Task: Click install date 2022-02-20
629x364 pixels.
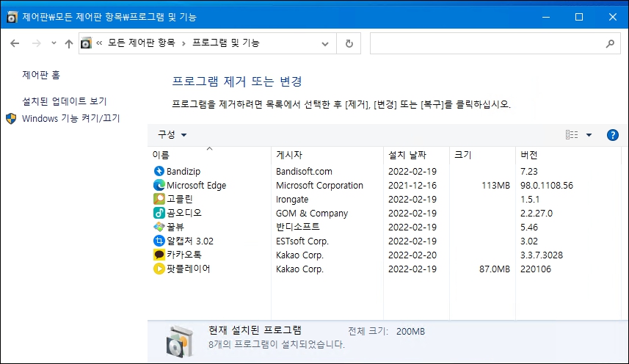Action: pos(412,255)
